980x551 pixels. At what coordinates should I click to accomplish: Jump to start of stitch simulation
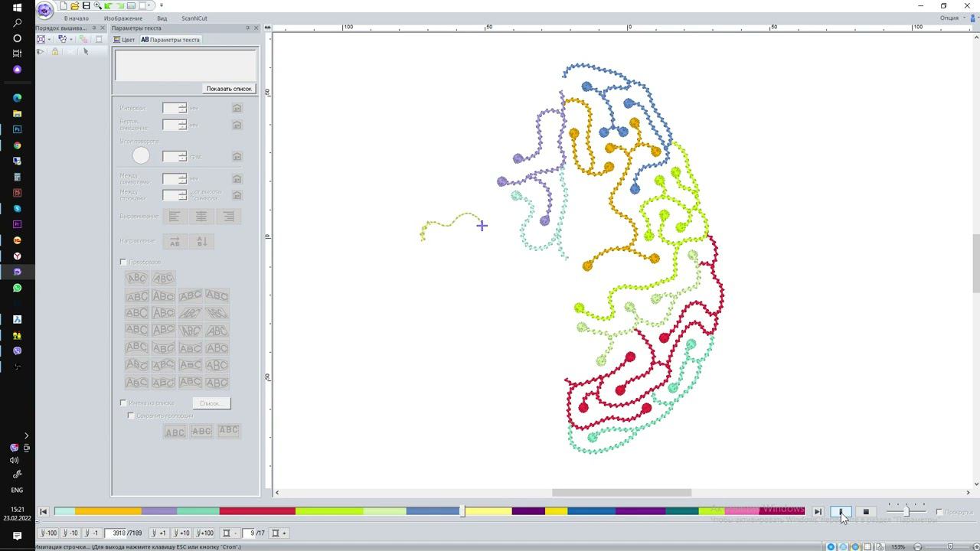tap(44, 511)
